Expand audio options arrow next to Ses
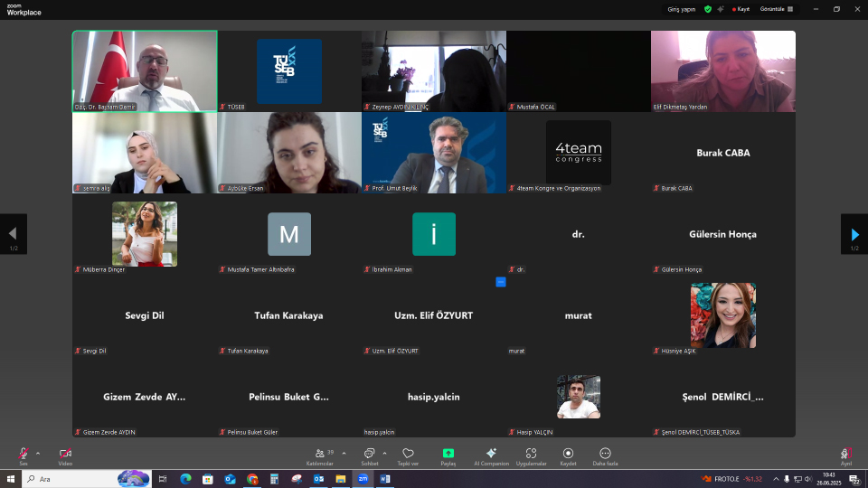Image resolution: width=868 pixels, height=488 pixels. point(38,453)
